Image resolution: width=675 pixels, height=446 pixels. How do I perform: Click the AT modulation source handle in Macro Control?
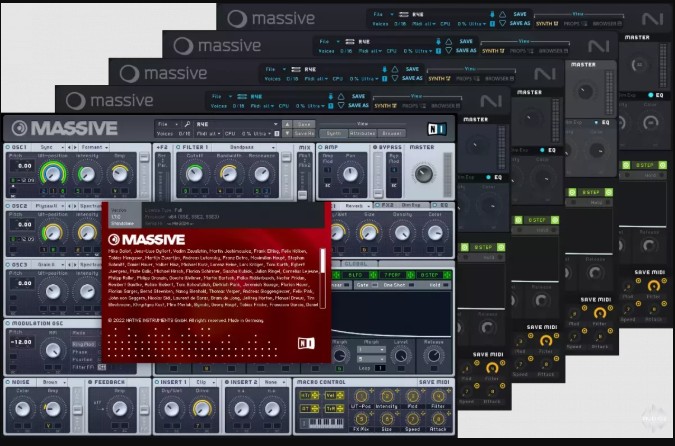310,408
